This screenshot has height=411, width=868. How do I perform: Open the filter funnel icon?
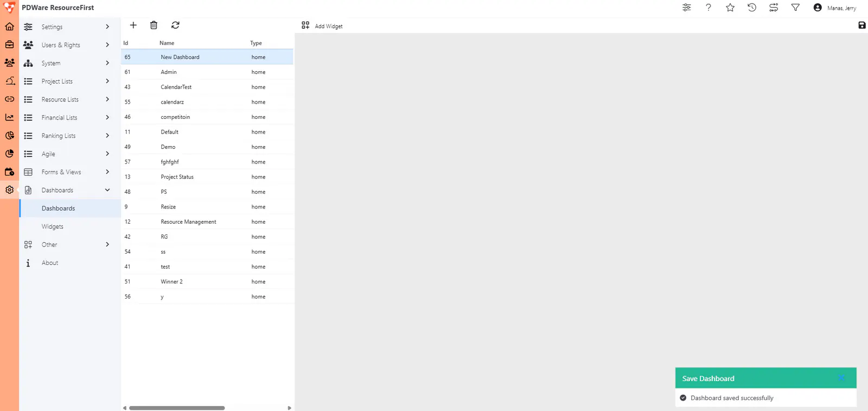pos(795,8)
